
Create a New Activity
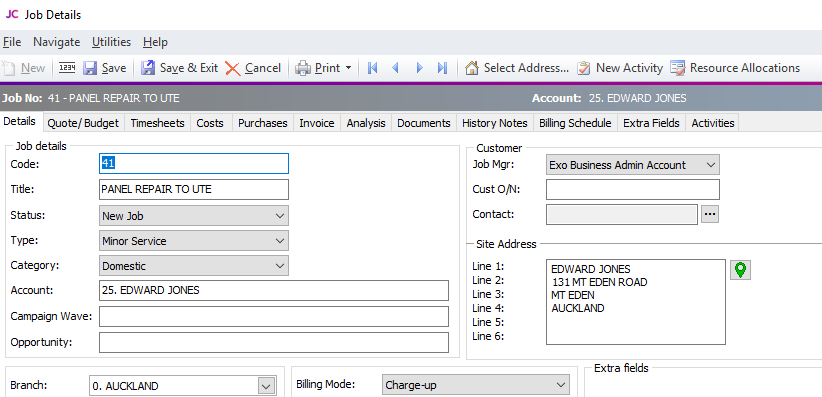click(x=620, y=68)
